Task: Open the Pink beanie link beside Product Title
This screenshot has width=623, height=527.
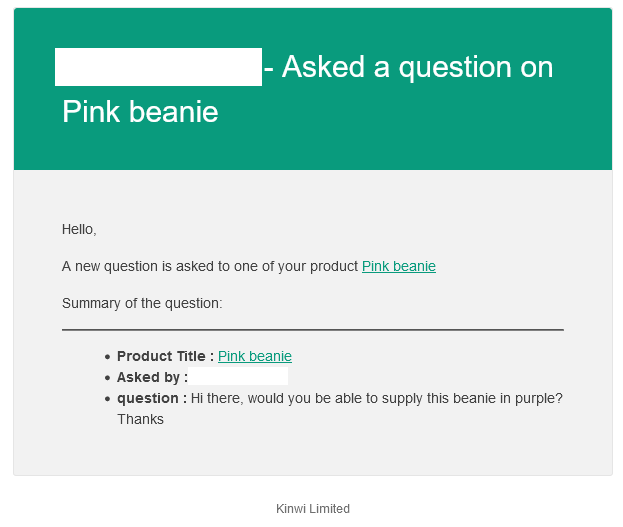Action: click(x=254, y=356)
